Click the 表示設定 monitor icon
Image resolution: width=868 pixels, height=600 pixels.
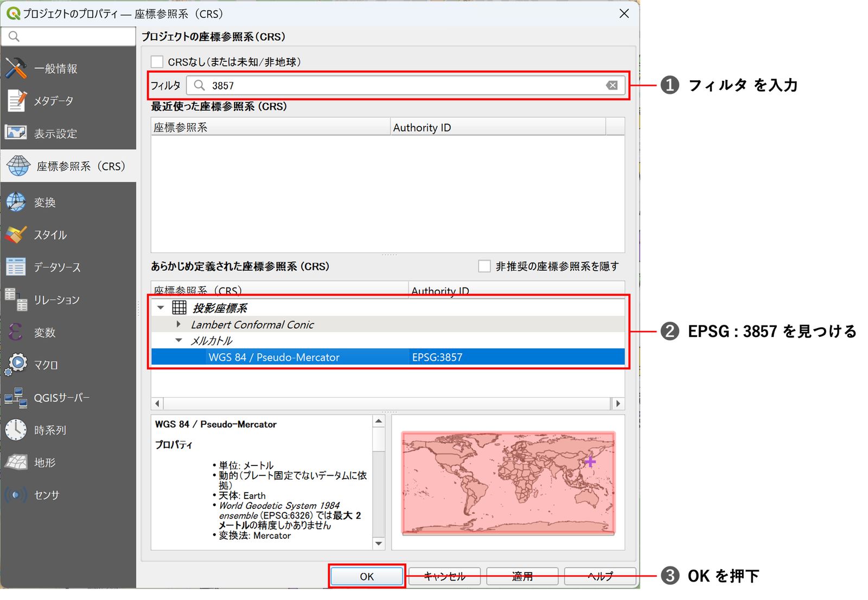point(16,132)
